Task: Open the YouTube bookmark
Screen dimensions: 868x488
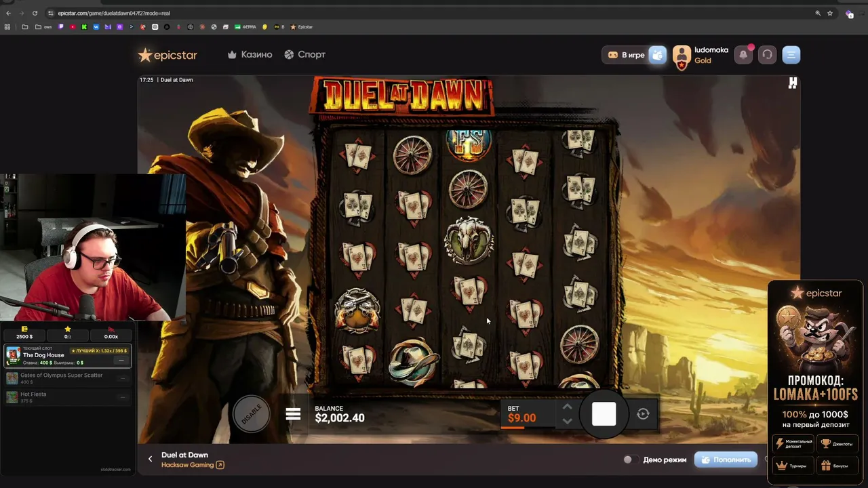Action: 73,27
